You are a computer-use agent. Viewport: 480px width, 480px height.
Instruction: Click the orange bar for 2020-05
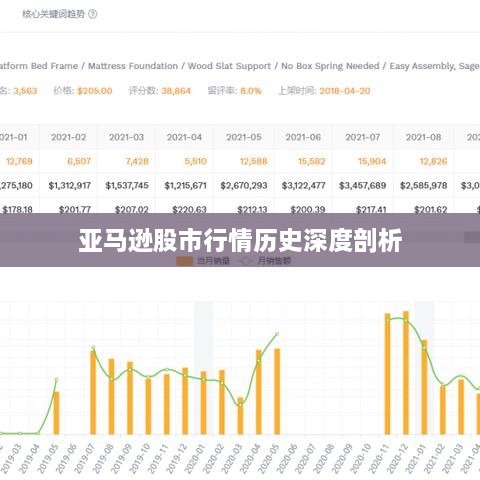point(277,392)
